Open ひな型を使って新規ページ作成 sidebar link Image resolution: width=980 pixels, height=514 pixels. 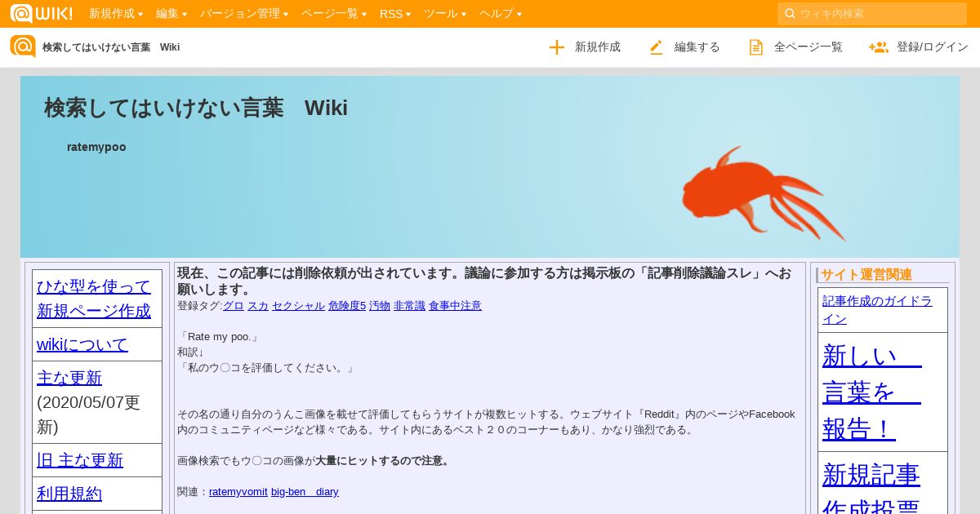[94, 298]
